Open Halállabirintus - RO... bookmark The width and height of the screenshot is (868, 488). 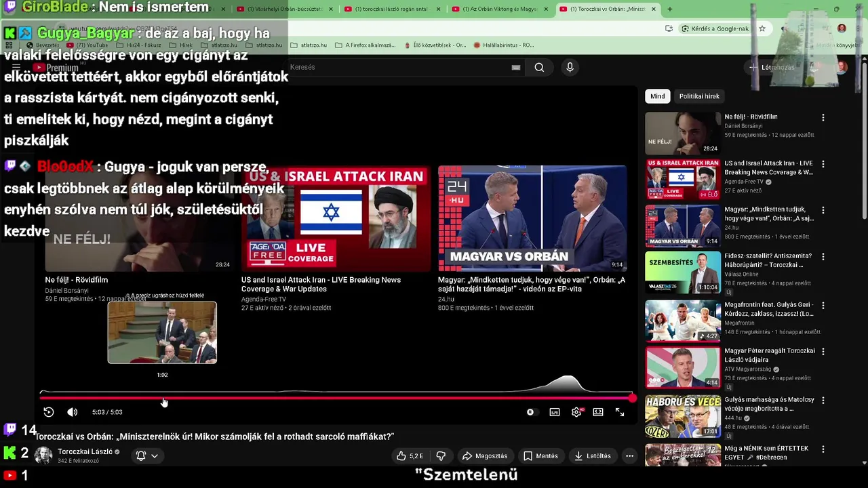[504, 45]
